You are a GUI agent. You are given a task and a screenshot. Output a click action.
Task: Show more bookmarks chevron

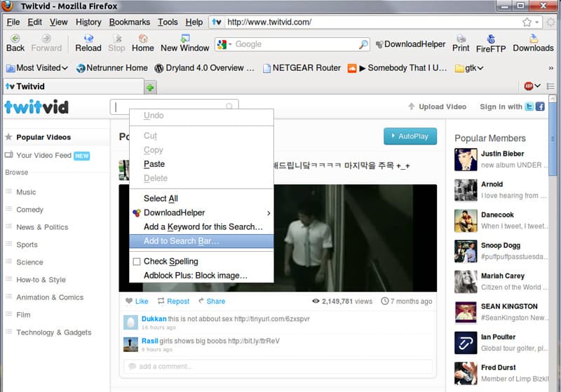pos(550,68)
